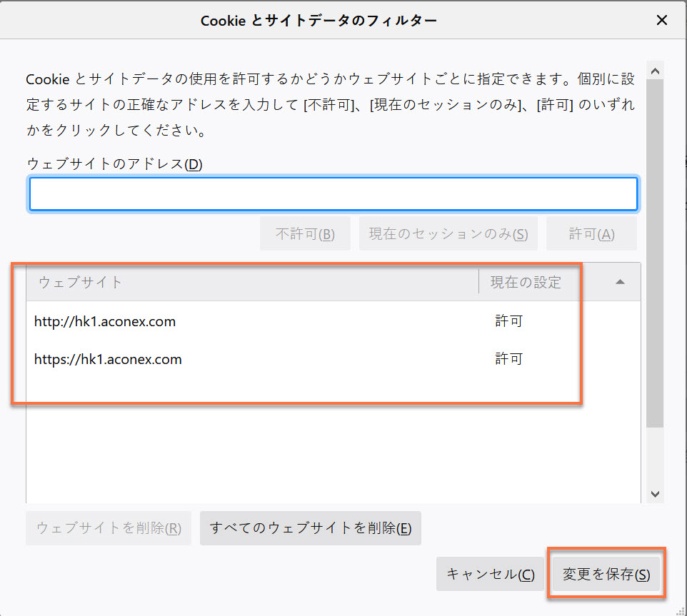Click 現在のセッションのみ(S) button
This screenshot has width=687, height=616.
pos(448,234)
